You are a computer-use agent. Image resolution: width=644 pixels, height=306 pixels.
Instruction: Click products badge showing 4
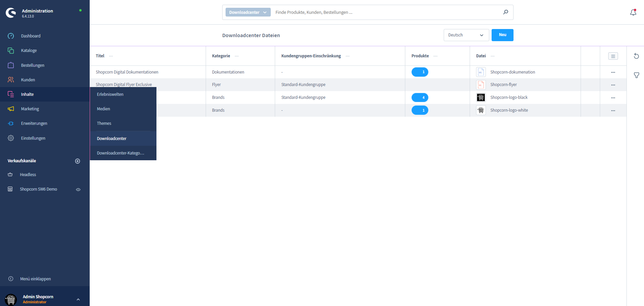click(420, 98)
